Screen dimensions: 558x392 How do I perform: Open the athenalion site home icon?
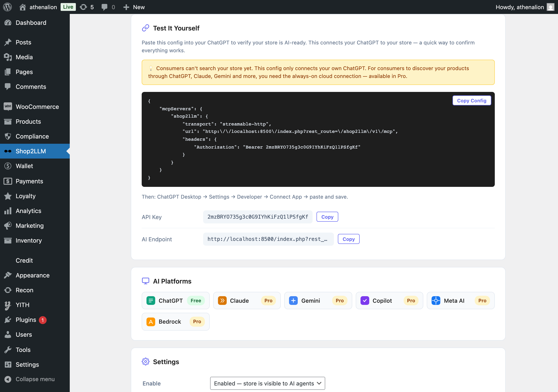(x=23, y=7)
